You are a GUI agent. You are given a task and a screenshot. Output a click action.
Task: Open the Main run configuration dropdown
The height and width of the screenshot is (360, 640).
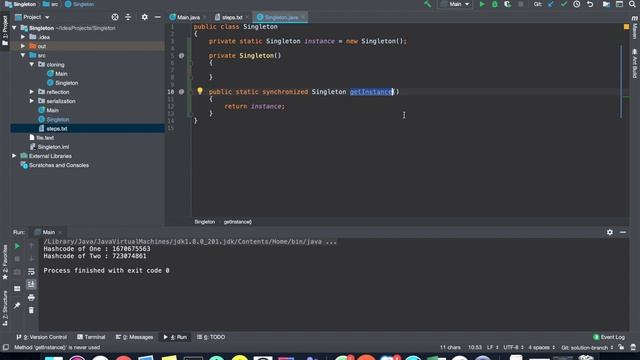point(455,4)
